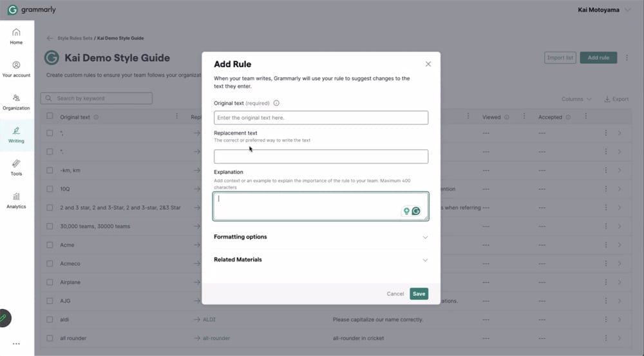Save the new rule
Screen dimensions: 644x356
point(419,294)
